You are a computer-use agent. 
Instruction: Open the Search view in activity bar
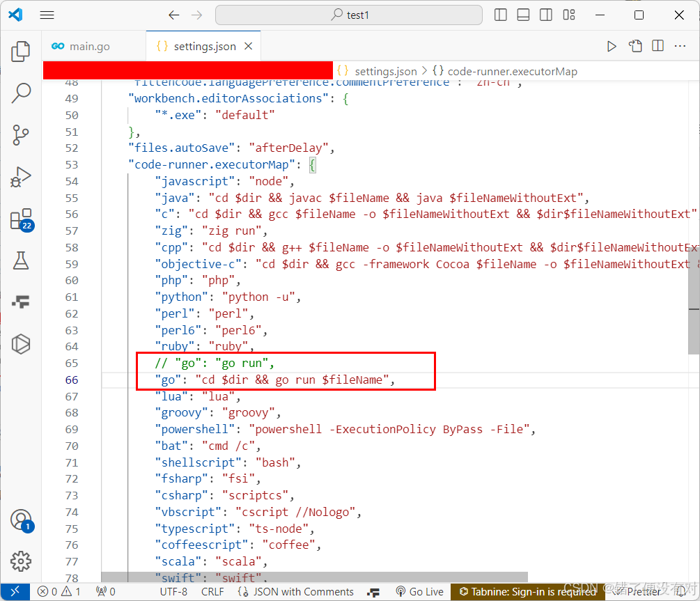point(20,92)
